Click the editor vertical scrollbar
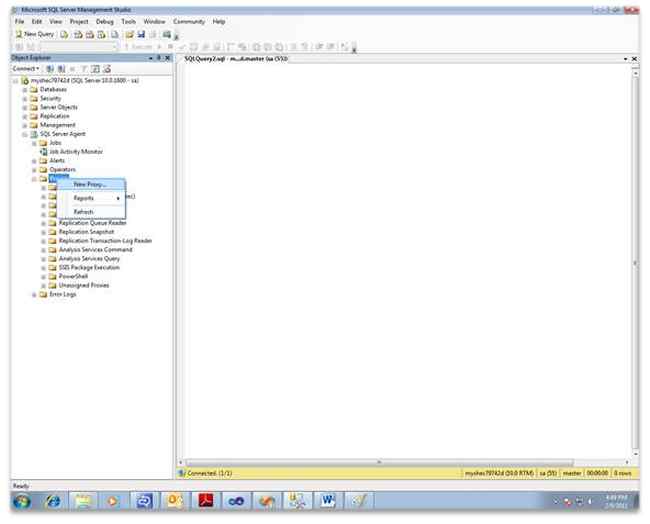 tap(635, 261)
